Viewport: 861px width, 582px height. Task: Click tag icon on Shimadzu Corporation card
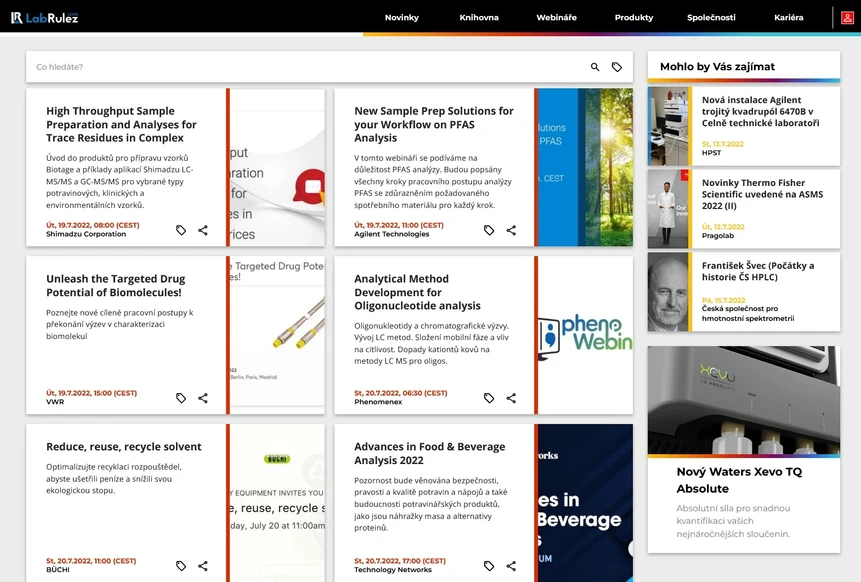point(181,230)
